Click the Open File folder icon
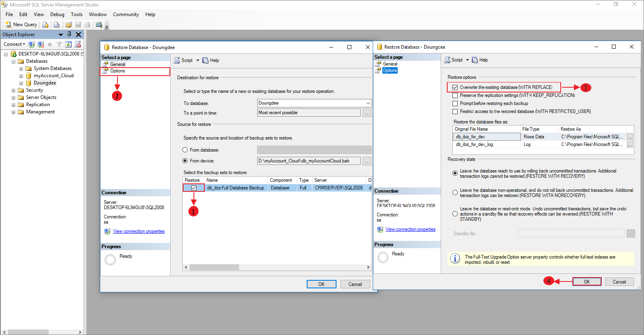Viewport: 644px width, 335px height. point(69,25)
